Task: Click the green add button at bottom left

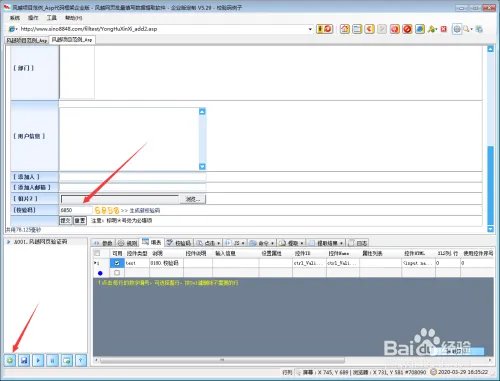Action: coord(10,360)
